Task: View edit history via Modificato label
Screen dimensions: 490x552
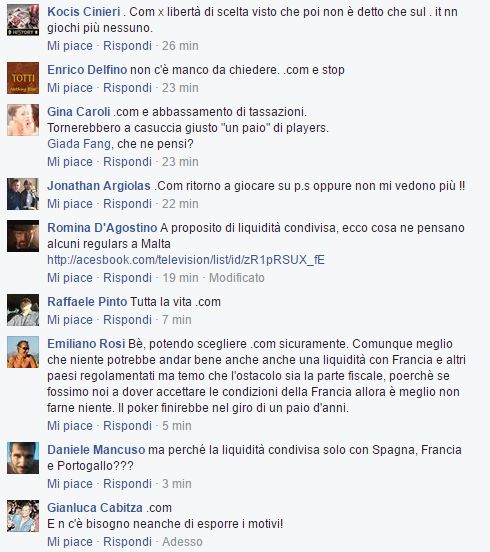Action: coord(237,278)
